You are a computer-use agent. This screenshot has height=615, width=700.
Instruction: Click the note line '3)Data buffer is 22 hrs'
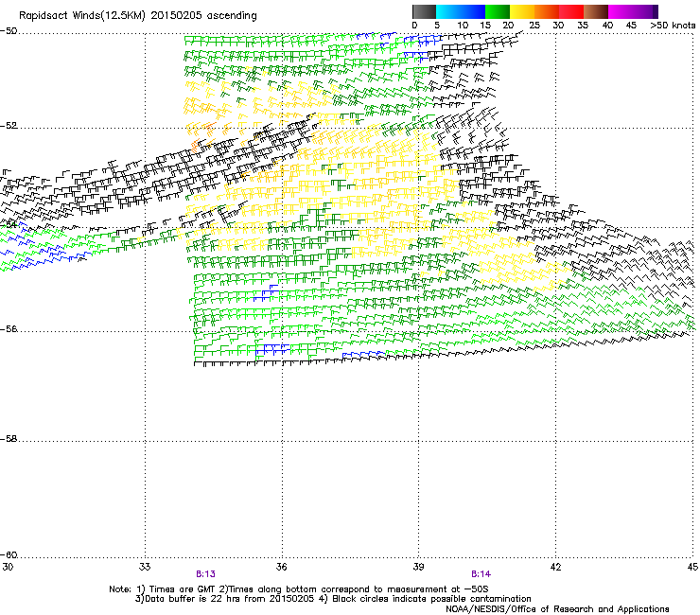point(333,599)
